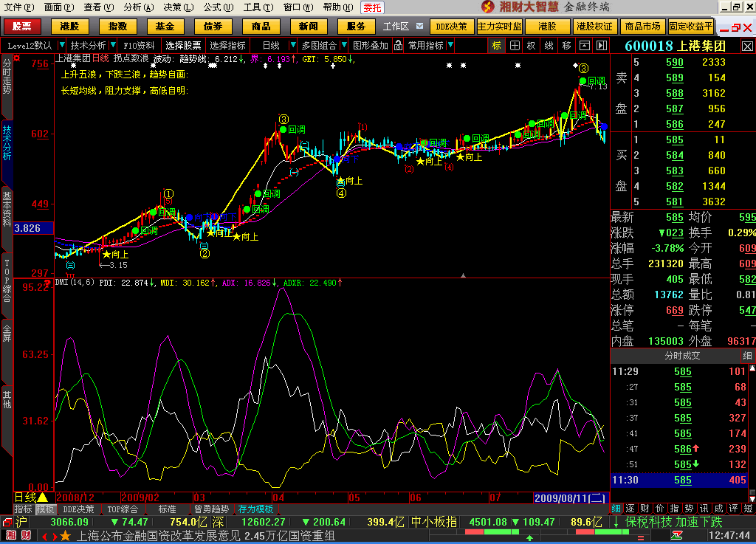Click the 2009/08/11 date marker on timeline
This screenshot has width=756, height=544.
pyautogui.click(x=571, y=497)
